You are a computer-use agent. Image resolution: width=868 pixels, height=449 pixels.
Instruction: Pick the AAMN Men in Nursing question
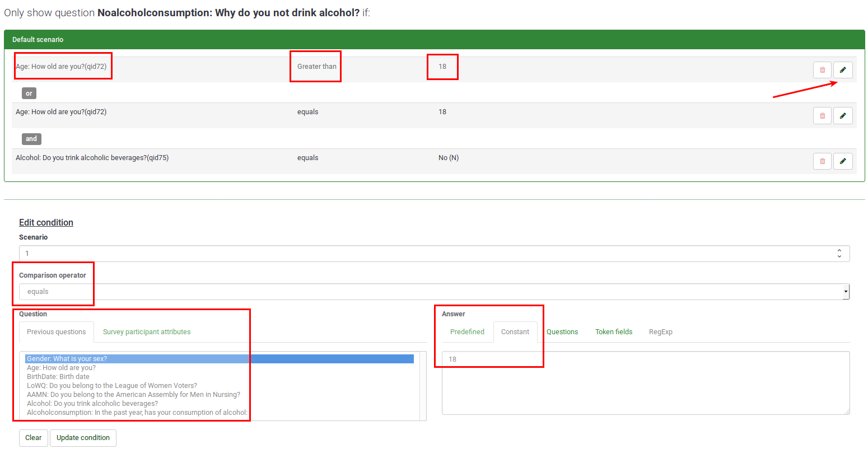click(x=220, y=395)
